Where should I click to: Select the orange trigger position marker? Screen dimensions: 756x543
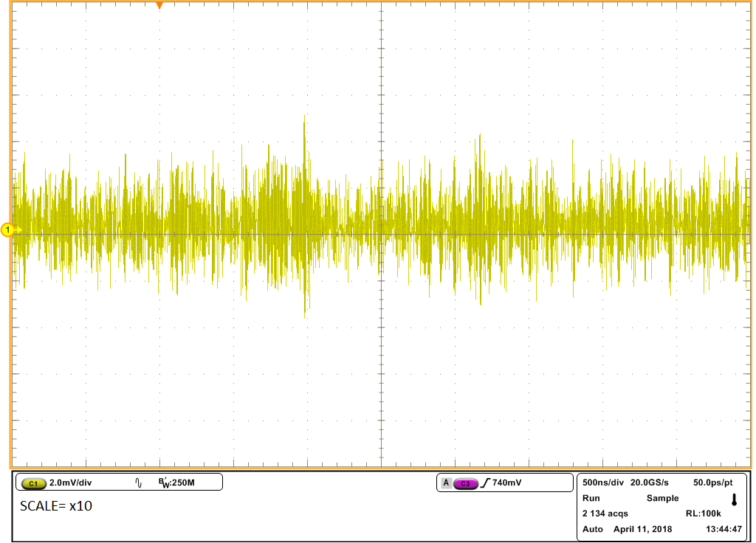coord(159,5)
